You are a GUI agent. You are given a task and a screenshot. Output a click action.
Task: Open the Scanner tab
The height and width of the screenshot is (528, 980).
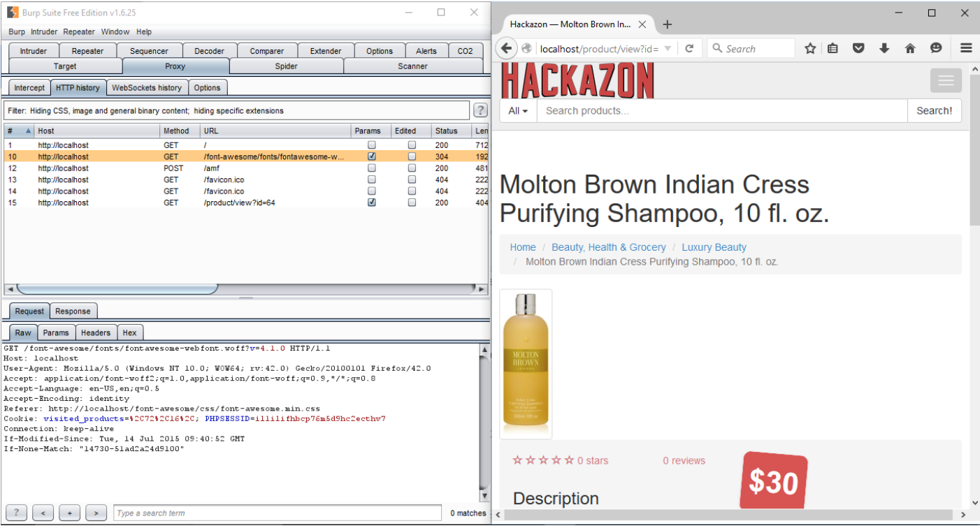point(412,66)
